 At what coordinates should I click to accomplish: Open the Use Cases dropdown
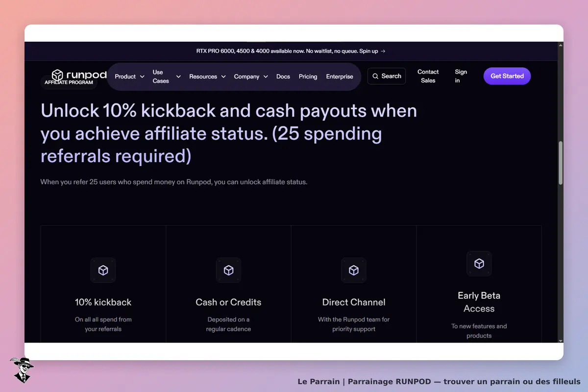(x=167, y=76)
